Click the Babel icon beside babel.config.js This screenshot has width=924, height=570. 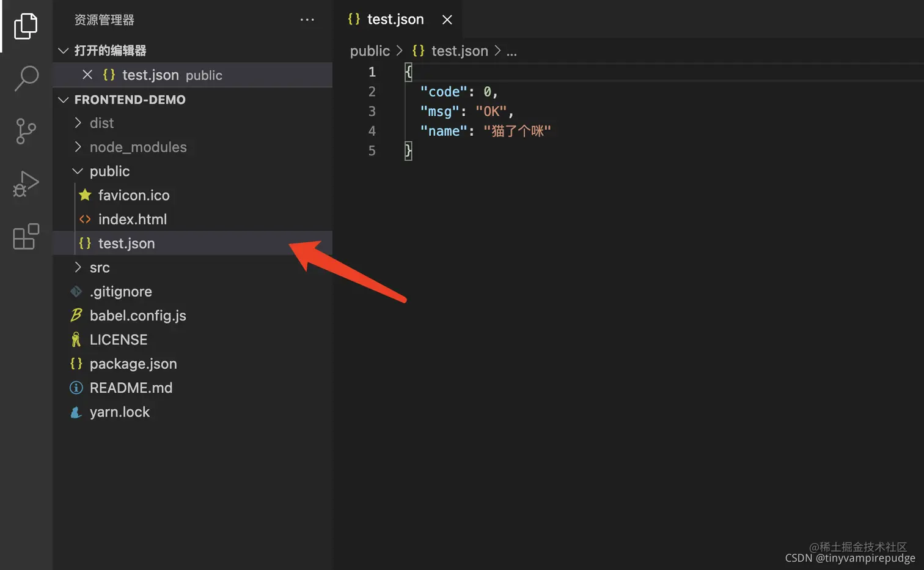click(76, 315)
